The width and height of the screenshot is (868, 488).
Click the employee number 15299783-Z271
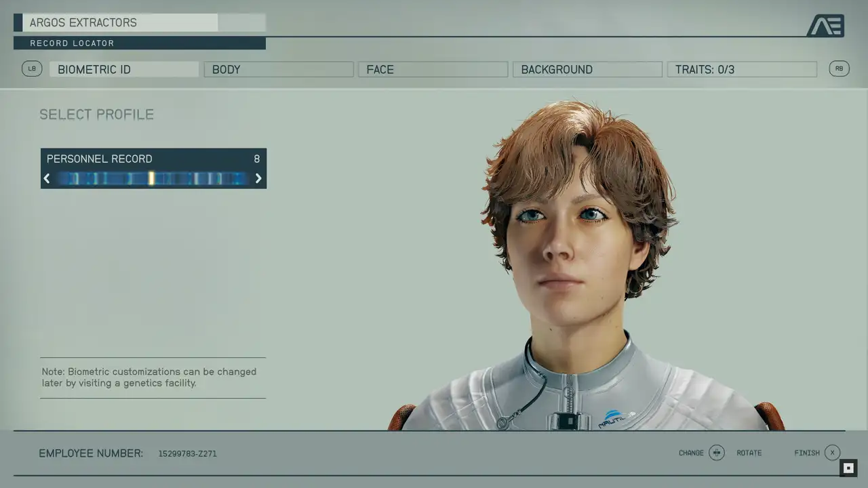point(188,453)
